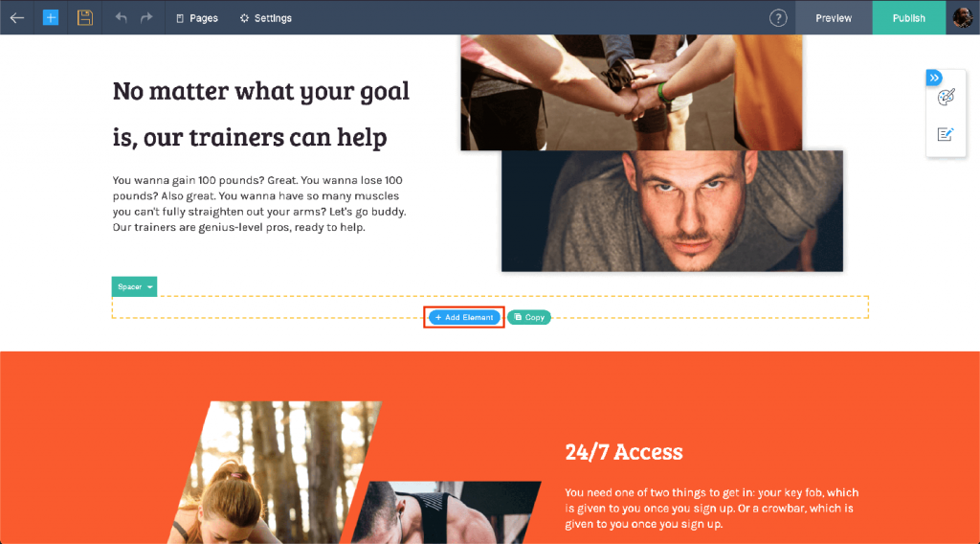Image resolution: width=980 pixels, height=544 pixels.
Task: Select the heading about trainers helping
Action: coord(261,114)
